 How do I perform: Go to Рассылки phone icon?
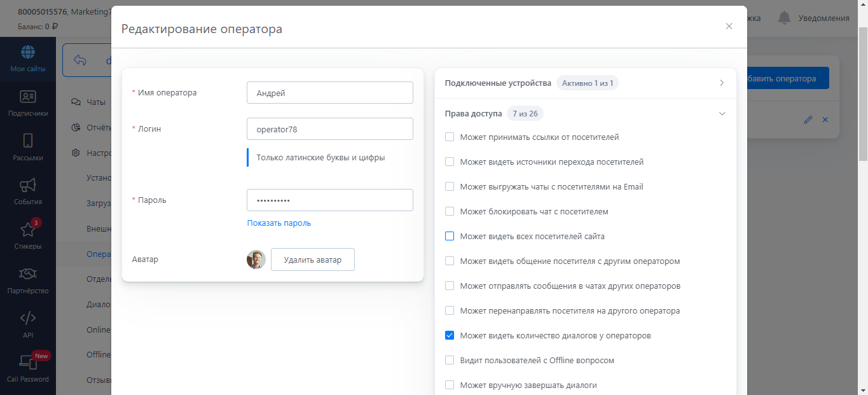coord(27,141)
